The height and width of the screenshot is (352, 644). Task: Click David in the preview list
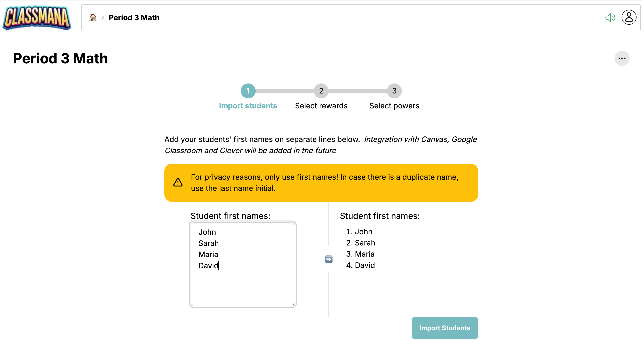364,265
